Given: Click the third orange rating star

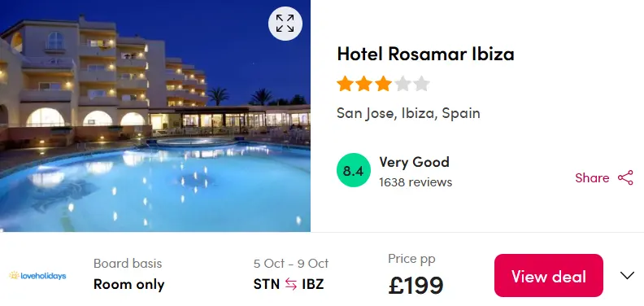Looking at the screenshot, I should [x=383, y=84].
